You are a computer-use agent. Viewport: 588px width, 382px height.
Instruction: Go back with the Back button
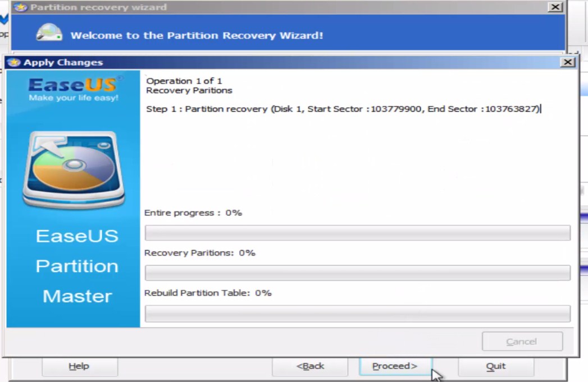(310, 366)
